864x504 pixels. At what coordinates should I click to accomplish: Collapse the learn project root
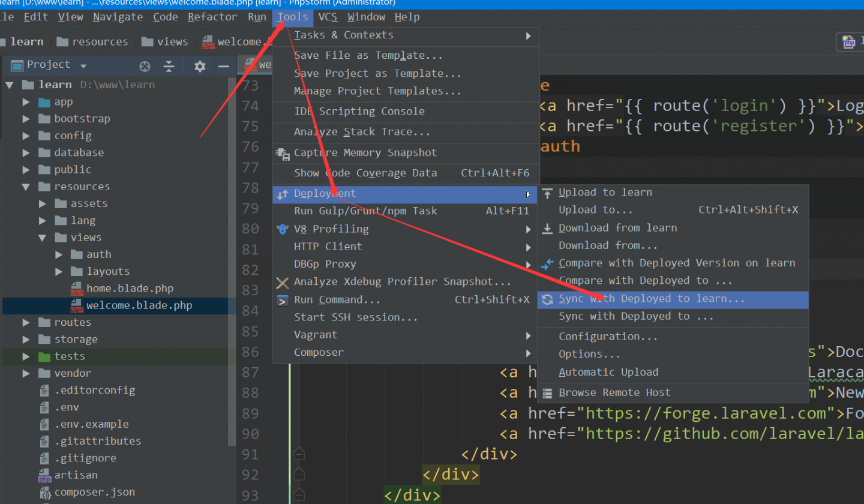[9, 85]
